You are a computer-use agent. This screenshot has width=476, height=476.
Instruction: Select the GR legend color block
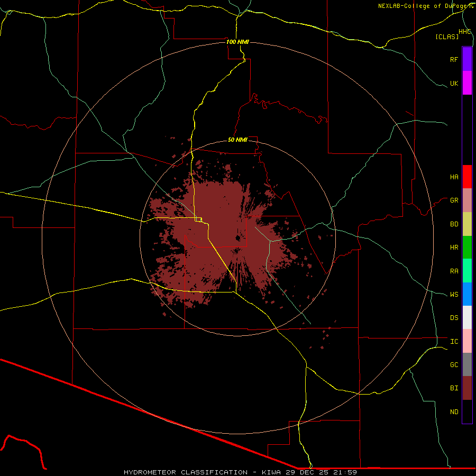pyautogui.click(x=467, y=200)
